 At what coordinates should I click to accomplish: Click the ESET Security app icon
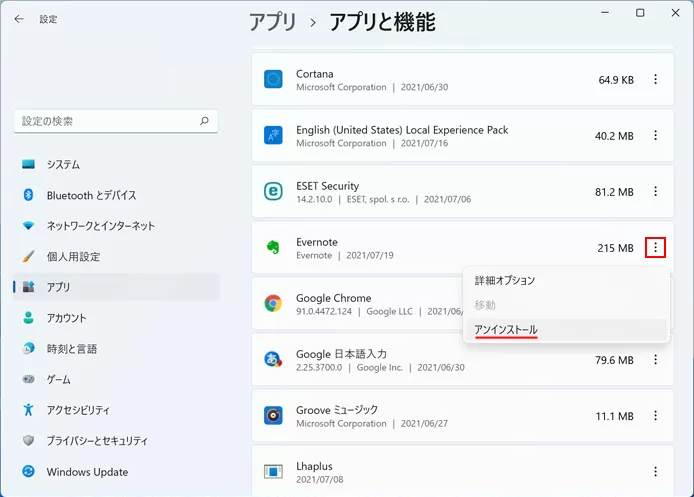(x=273, y=192)
